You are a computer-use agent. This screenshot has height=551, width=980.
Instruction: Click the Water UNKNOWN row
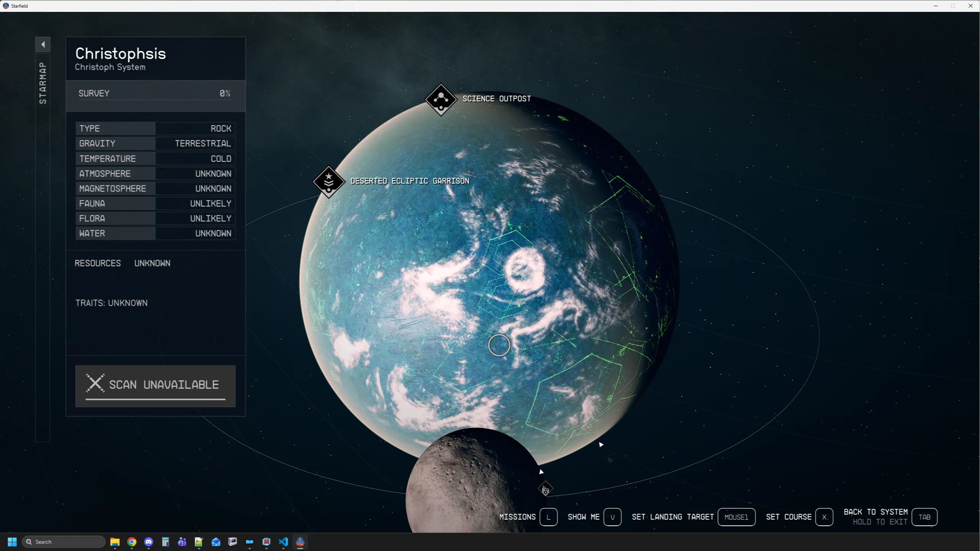155,233
